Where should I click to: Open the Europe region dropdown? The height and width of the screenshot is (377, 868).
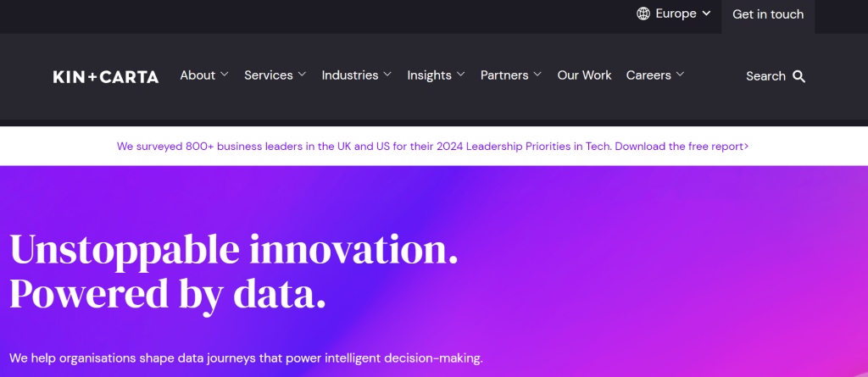tap(676, 14)
